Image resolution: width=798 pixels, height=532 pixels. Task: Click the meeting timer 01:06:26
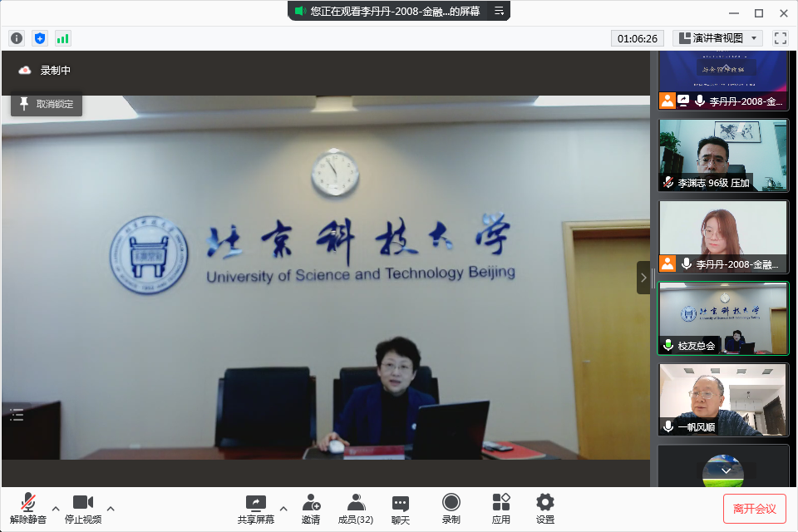pyautogui.click(x=638, y=38)
